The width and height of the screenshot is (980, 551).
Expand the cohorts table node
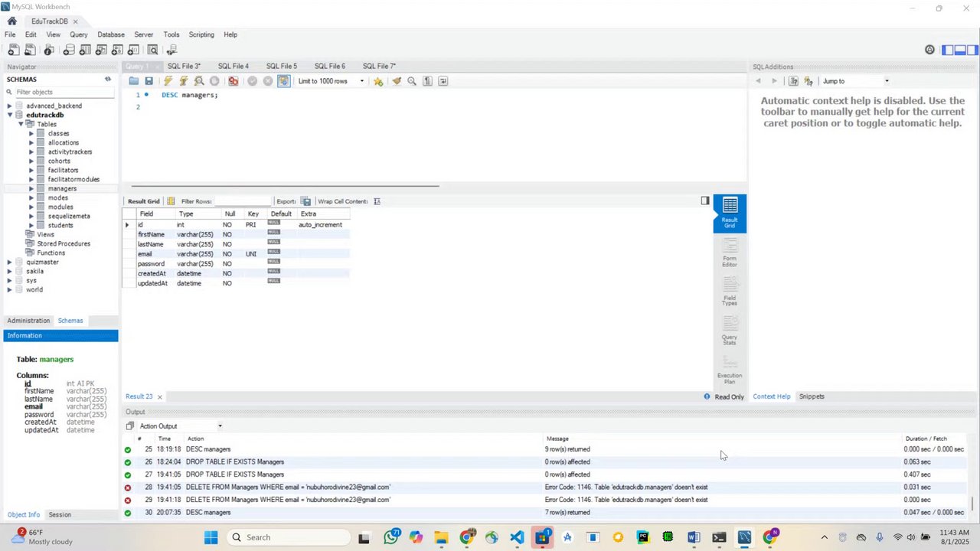click(x=31, y=161)
